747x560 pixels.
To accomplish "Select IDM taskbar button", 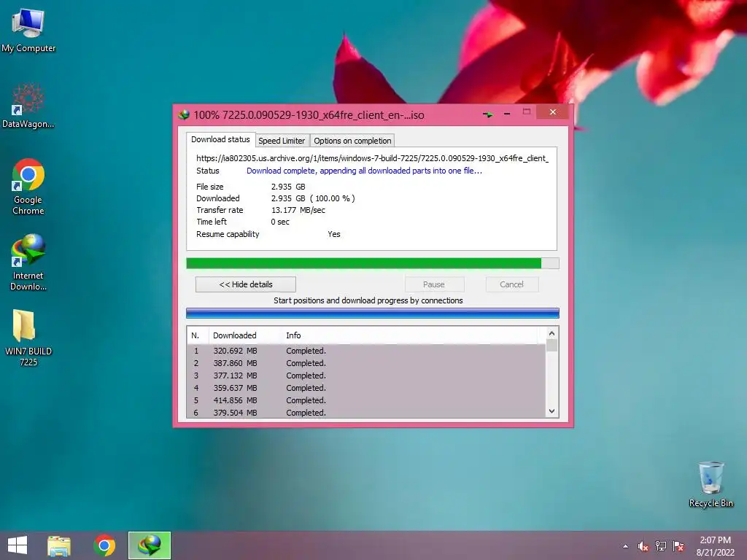I will pyautogui.click(x=149, y=545).
